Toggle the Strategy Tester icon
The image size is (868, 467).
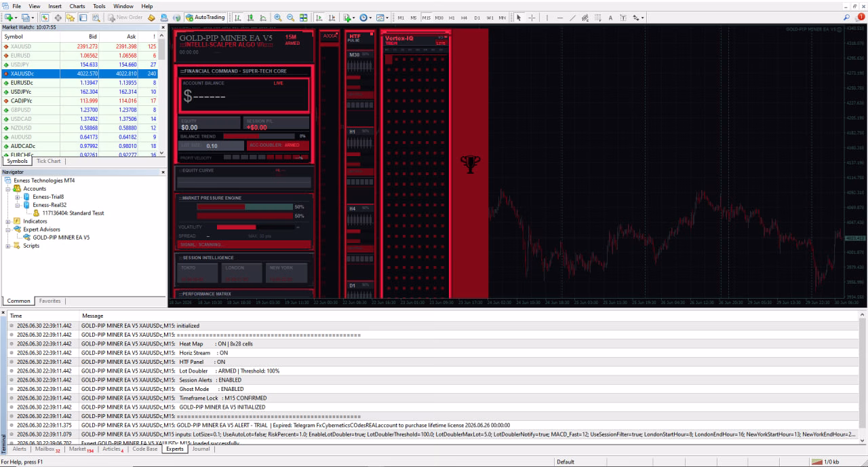point(96,17)
